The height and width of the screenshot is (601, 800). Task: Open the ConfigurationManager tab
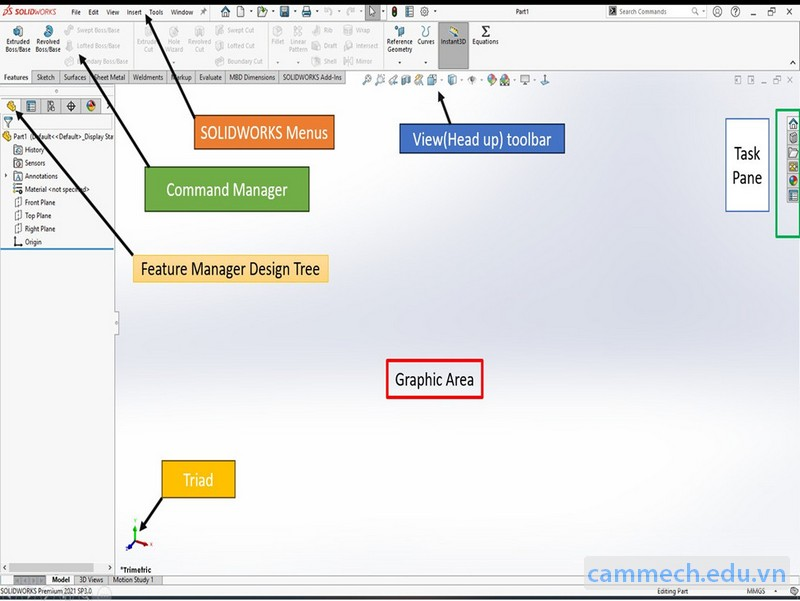tap(51, 106)
